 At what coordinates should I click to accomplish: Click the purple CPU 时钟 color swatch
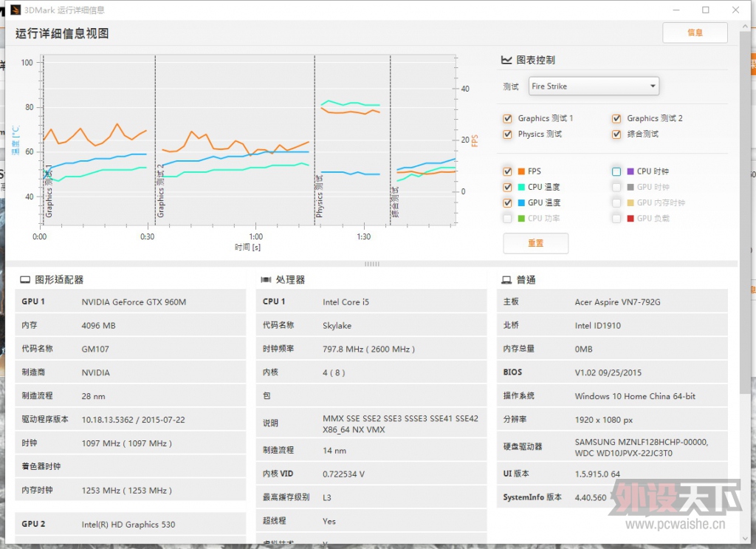pyautogui.click(x=630, y=171)
